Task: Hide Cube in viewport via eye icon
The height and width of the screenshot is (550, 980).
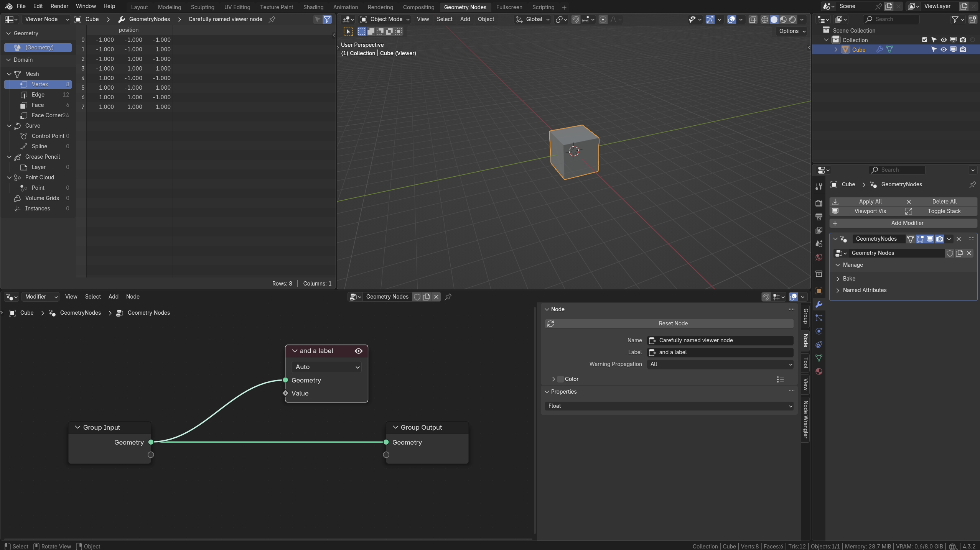Action: point(944,49)
